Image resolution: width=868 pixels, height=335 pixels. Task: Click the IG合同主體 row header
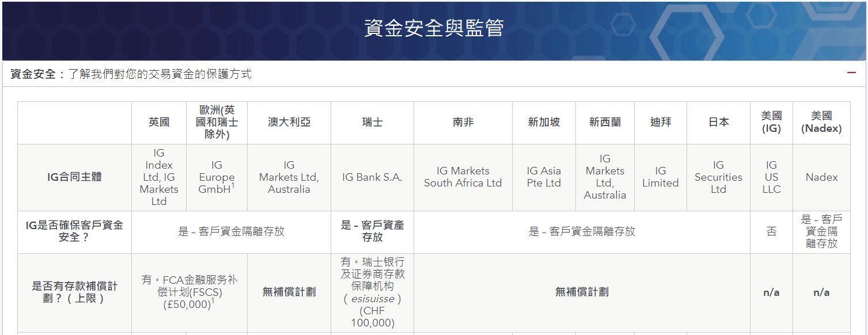point(75,177)
